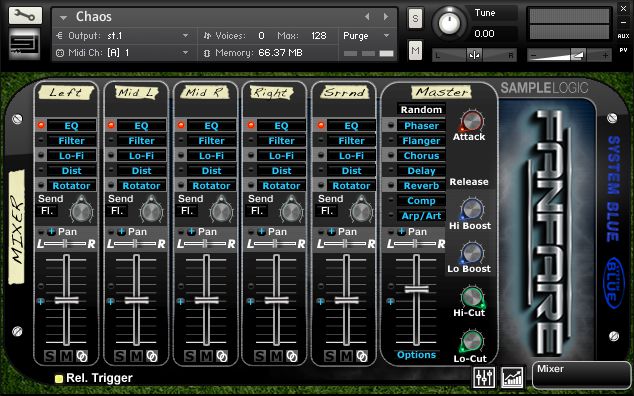Image resolution: width=634 pixels, height=396 pixels.
Task: Select the Master Delay effect
Action: (x=421, y=171)
